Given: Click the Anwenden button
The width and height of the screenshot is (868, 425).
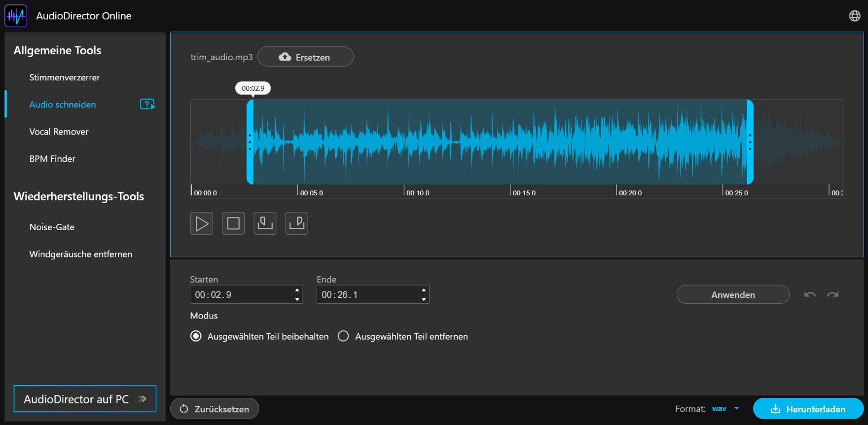Looking at the screenshot, I should click(x=732, y=295).
